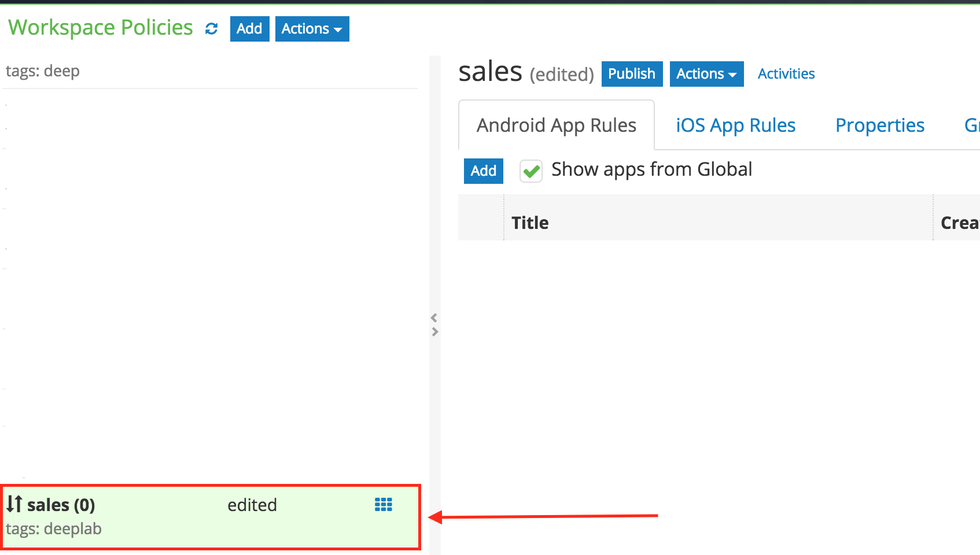Screen dimensions: 980x555
Task: Uncheck Show apps from Global
Action: pos(530,171)
